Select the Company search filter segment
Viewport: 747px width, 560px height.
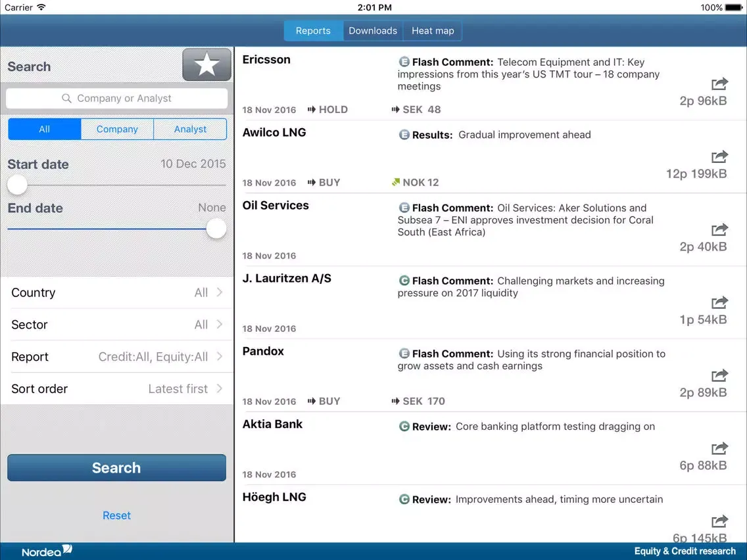117,129
